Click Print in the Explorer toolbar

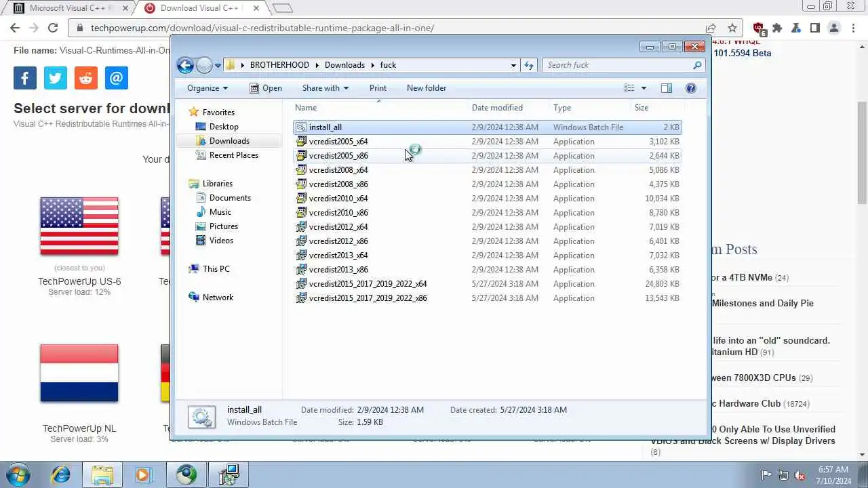pyautogui.click(x=378, y=88)
